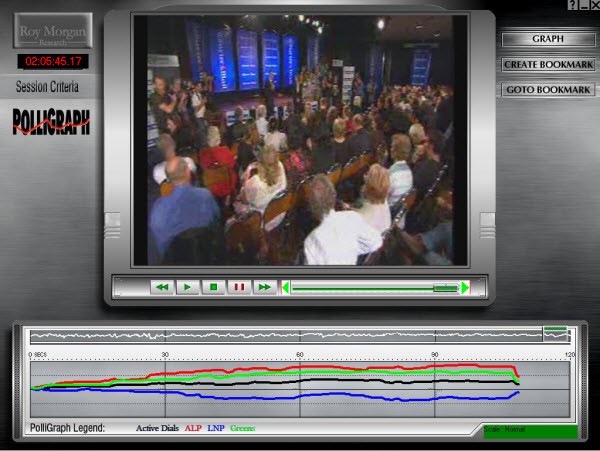The width and height of the screenshot is (600, 451).
Task: Fast-forward the video
Action: pos(264,287)
